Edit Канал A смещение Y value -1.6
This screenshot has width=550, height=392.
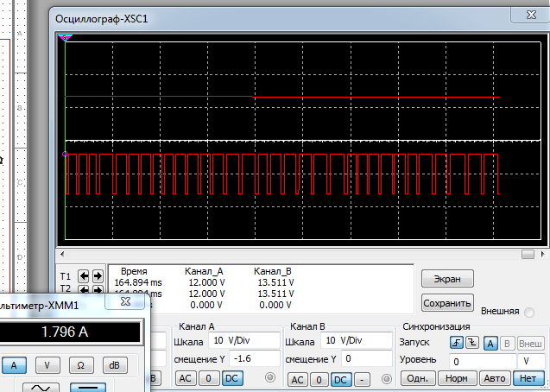click(255, 358)
